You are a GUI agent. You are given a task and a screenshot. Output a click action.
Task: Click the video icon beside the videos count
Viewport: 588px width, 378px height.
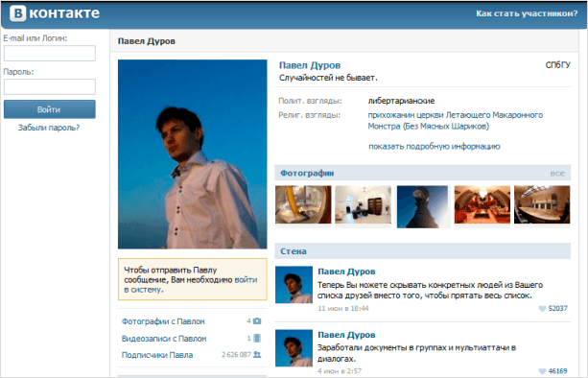tap(257, 339)
